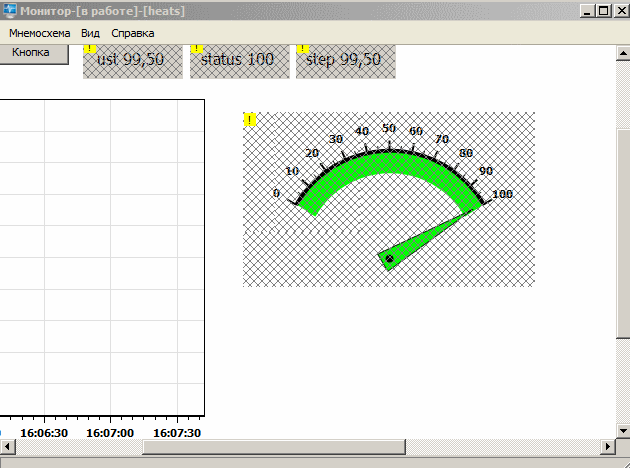The height and width of the screenshot is (468, 630).
Task: Click the monitor app icon in title bar
Action: [10, 10]
